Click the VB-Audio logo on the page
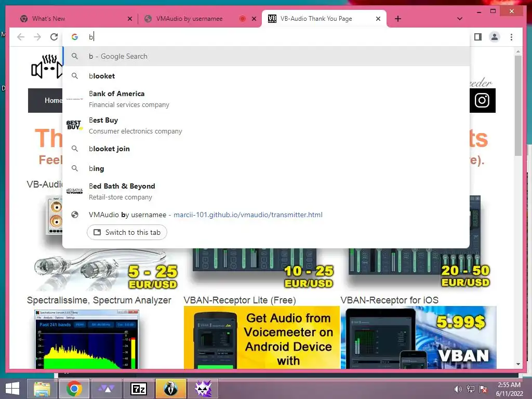 47,66
